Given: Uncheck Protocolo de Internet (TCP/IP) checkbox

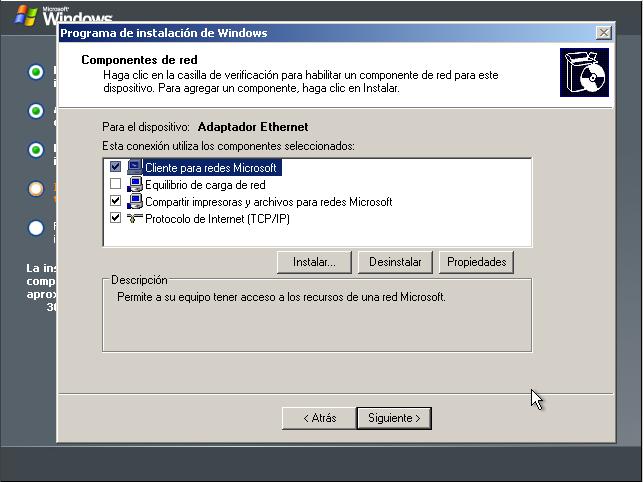Looking at the screenshot, I should coord(115,218).
